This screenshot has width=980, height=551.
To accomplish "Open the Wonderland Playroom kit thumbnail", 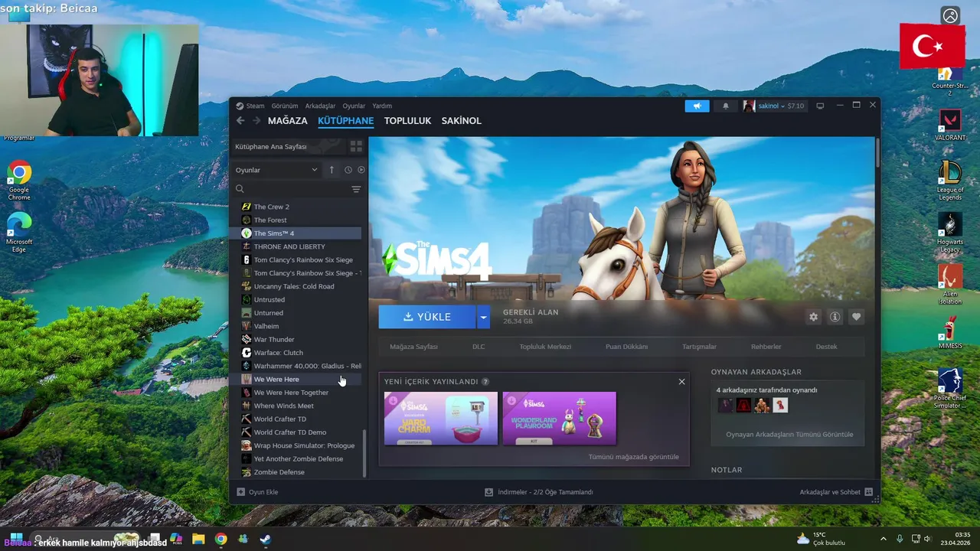I will pyautogui.click(x=559, y=419).
